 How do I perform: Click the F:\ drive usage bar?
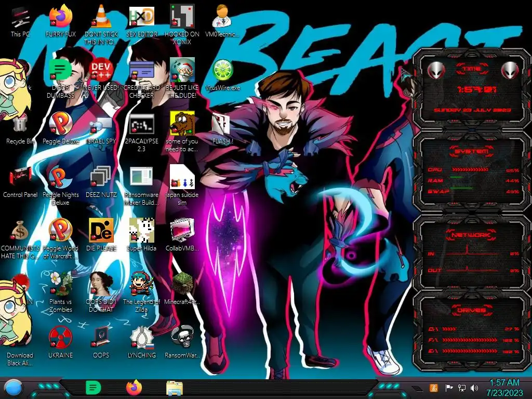(x=470, y=340)
